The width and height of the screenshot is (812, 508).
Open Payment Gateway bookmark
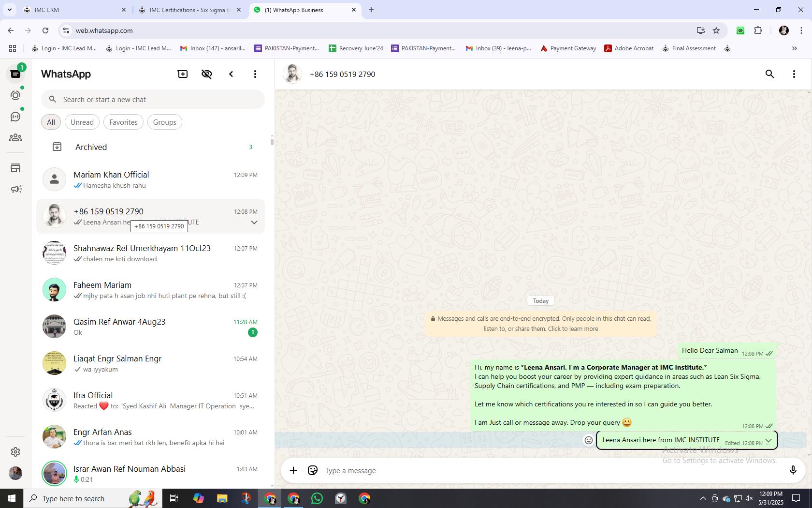tap(568, 48)
